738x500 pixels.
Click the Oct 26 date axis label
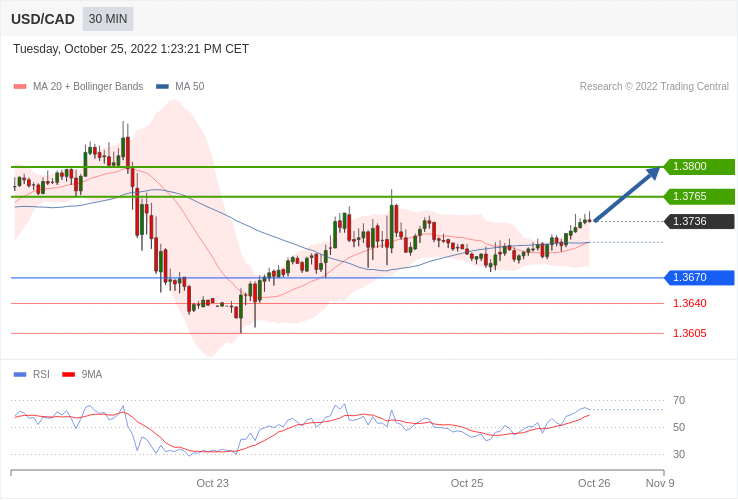point(594,484)
